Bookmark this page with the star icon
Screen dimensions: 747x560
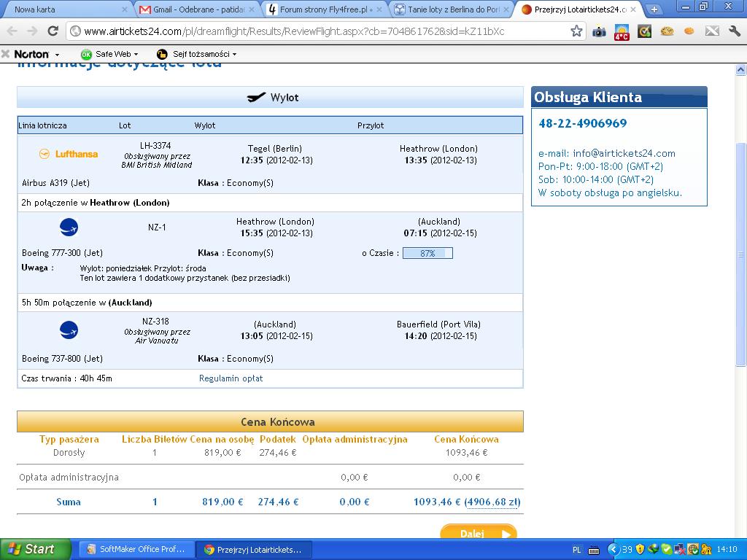(x=576, y=31)
